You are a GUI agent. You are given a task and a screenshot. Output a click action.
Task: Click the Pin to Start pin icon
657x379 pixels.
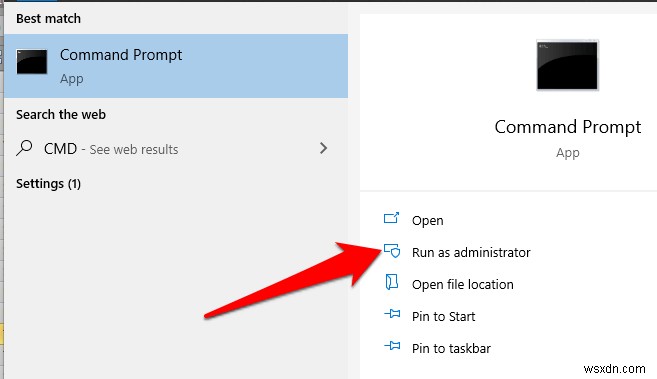click(x=392, y=313)
